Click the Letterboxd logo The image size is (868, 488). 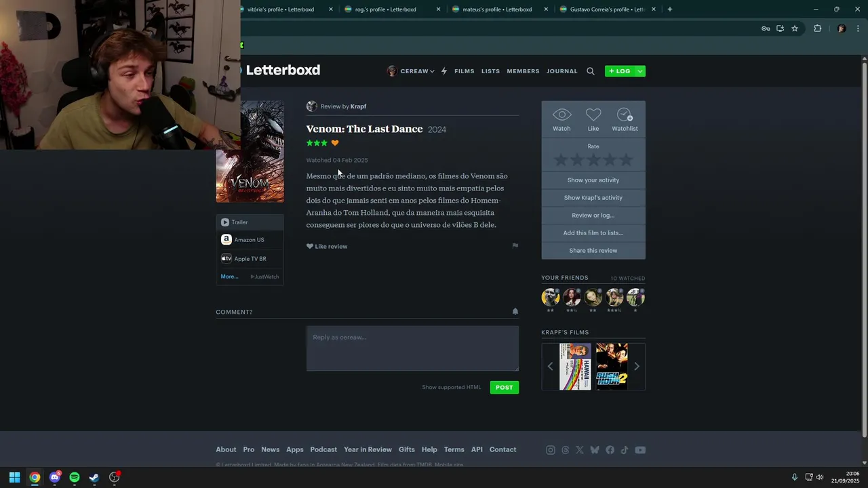point(281,70)
